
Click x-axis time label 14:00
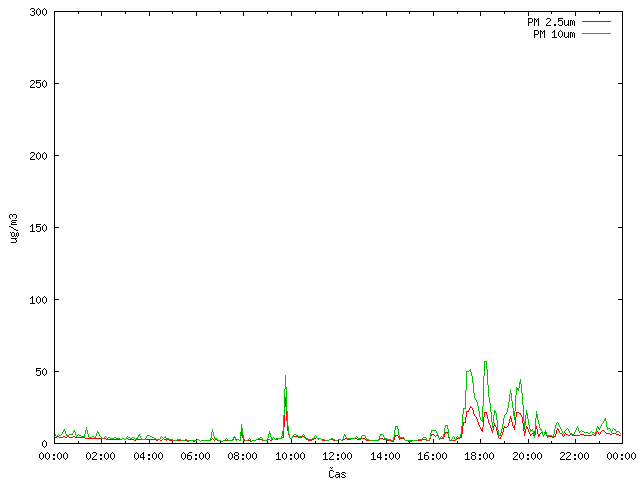point(385,456)
